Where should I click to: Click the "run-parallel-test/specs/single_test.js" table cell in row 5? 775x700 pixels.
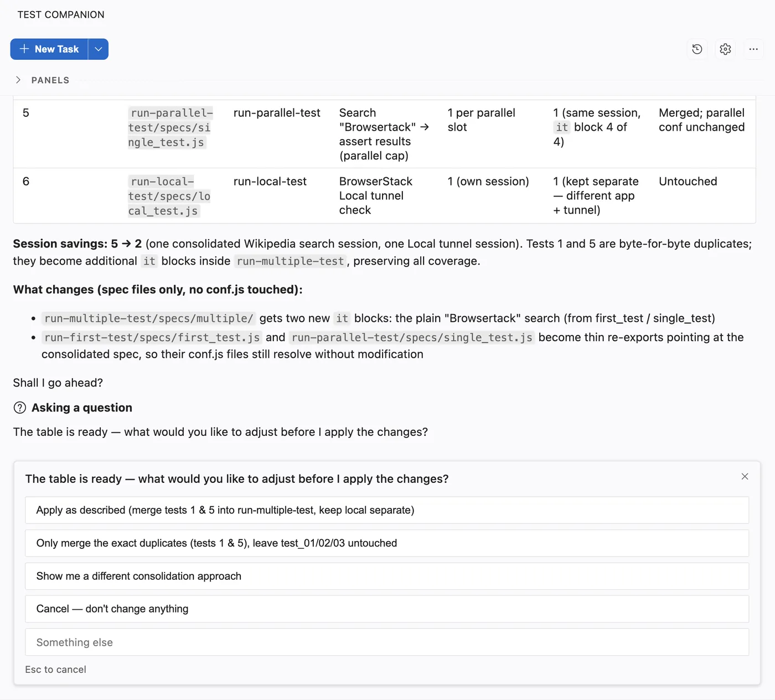pyautogui.click(x=170, y=127)
